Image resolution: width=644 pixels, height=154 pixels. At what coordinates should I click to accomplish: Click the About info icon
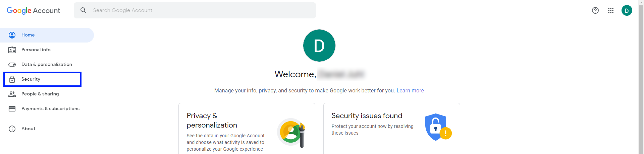[x=12, y=129]
